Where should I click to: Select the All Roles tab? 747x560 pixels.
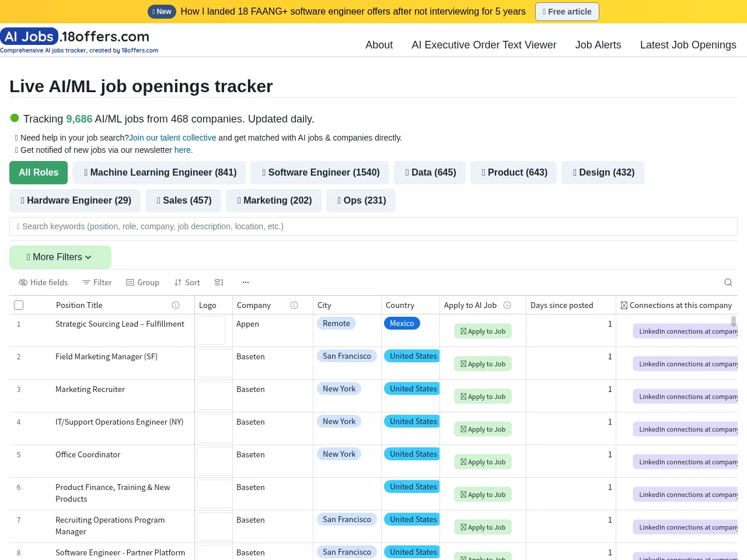tap(39, 173)
